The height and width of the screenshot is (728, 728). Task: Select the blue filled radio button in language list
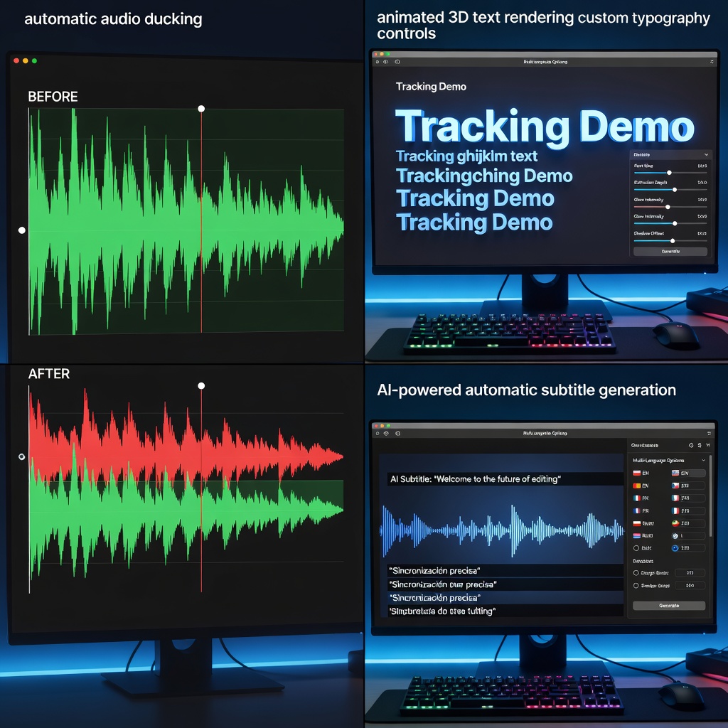click(x=675, y=548)
